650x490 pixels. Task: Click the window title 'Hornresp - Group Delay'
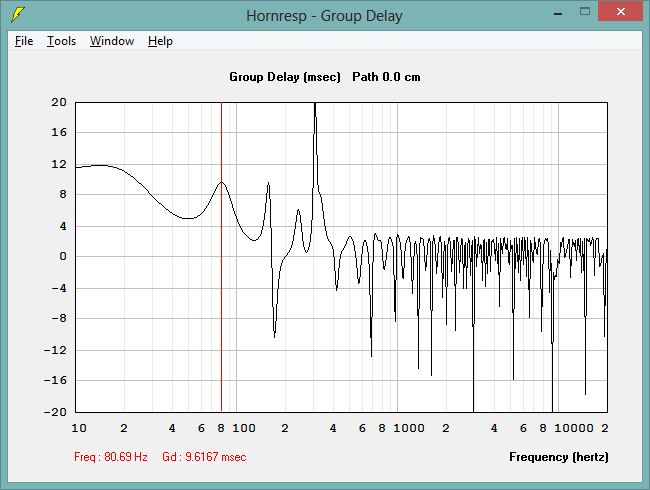[324, 16]
